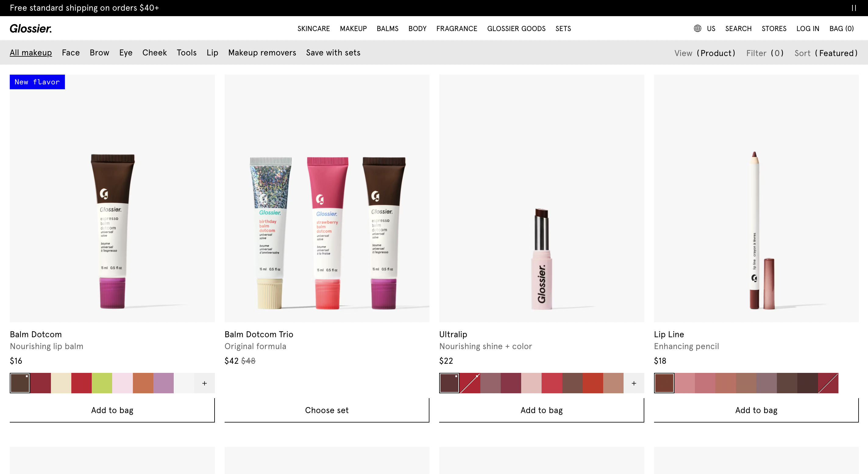Image resolution: width=868 pixels, height=474 pixels.
Task: Select the Lip category tab
Action: 212,53
